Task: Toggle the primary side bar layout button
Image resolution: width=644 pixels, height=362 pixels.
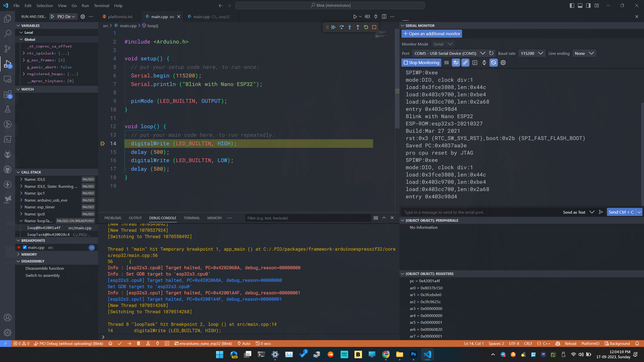Action: pos(572,6)
